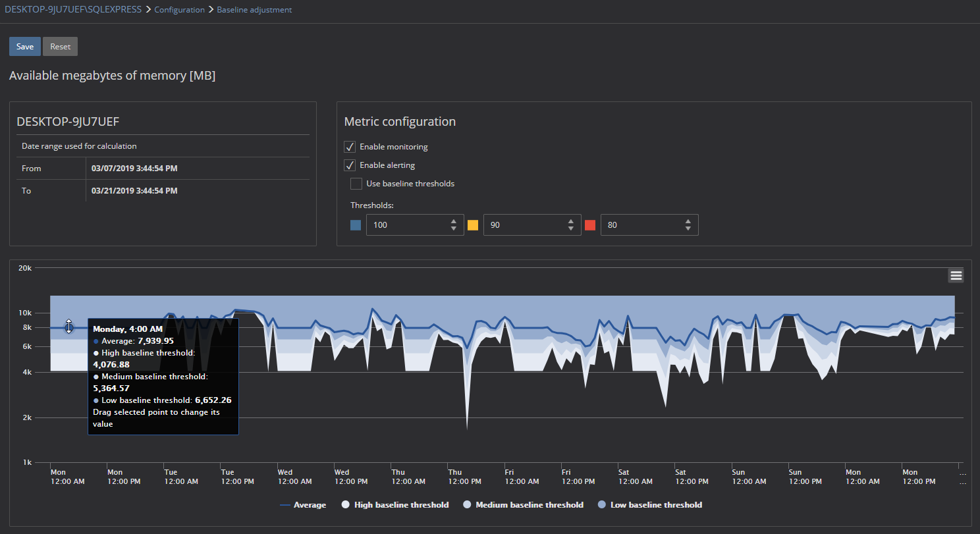Screen dimensions: 980x534
Task: Click the 90 threshold input field
Action: pyautogui.click(x=524, y=225)
